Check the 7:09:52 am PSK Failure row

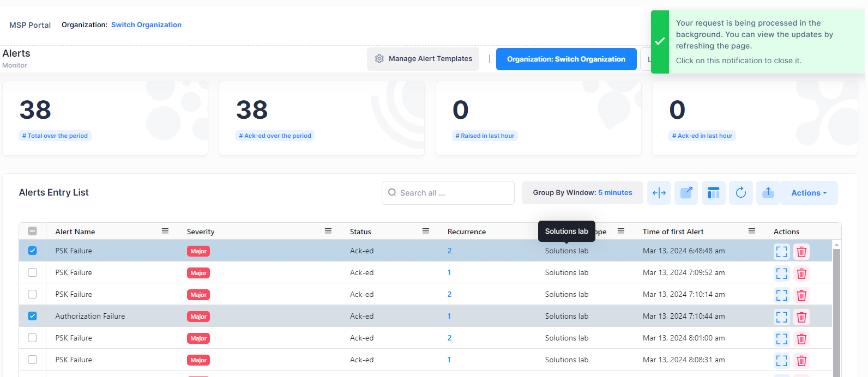[33, 272]
